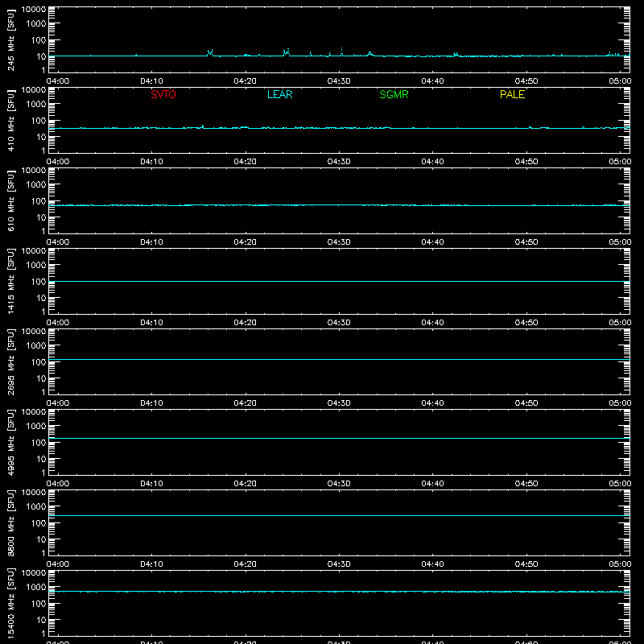
Task: Click the 410 MHz small spike near 04:15
Action: 203,126
